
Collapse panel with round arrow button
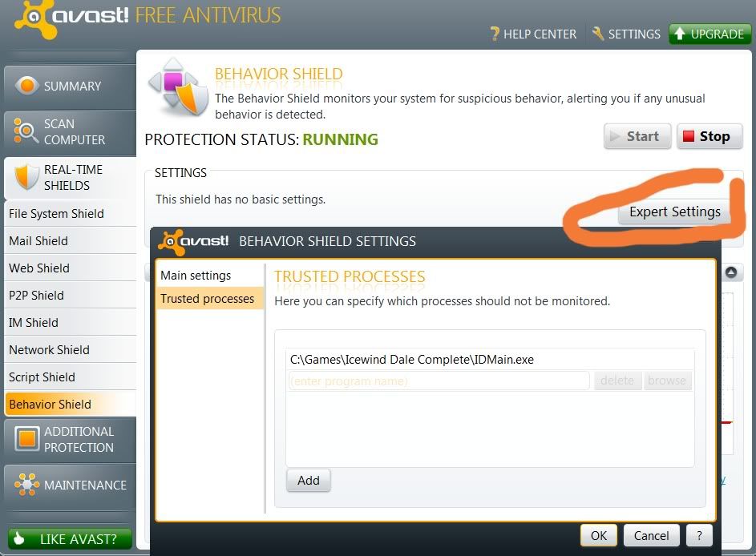coord(731,273)
